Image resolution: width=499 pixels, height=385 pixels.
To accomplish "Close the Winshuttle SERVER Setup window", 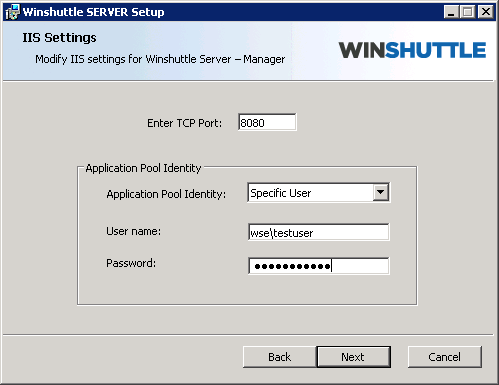I will point(486,12).
